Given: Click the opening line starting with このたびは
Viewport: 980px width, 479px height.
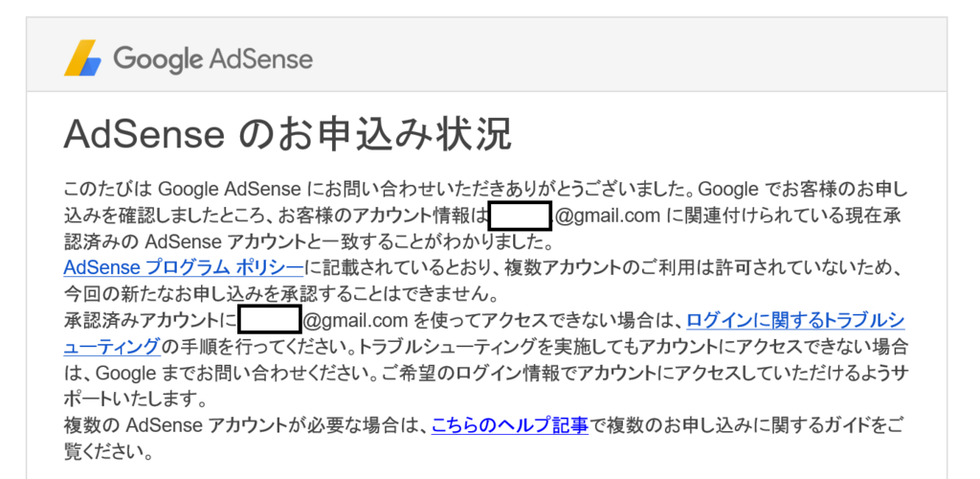Looking at the screenshot, I should click(x=485, y=190).
